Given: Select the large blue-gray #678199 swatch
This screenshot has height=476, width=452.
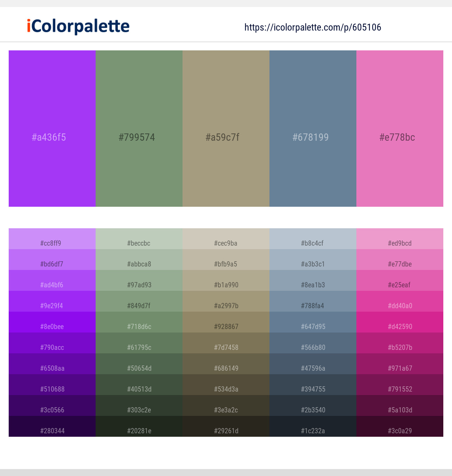Looking at the screenshot, I should (x=313, y=129).
